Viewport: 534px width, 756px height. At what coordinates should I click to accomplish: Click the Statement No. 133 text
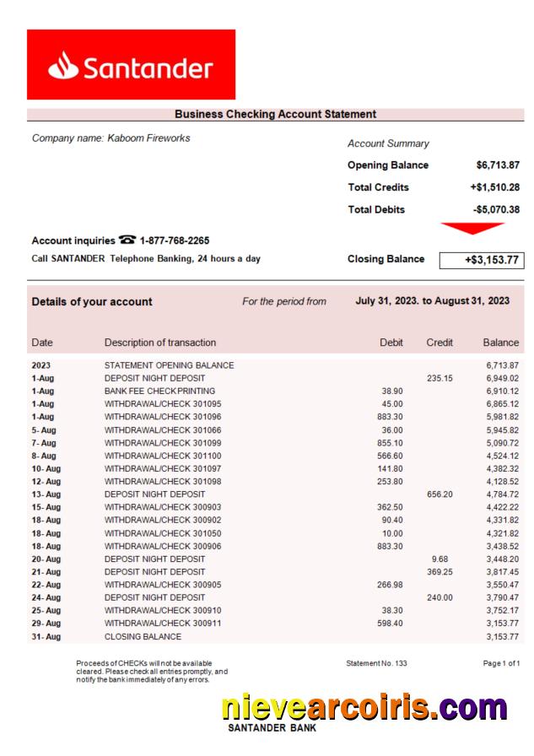coord(376,663)
